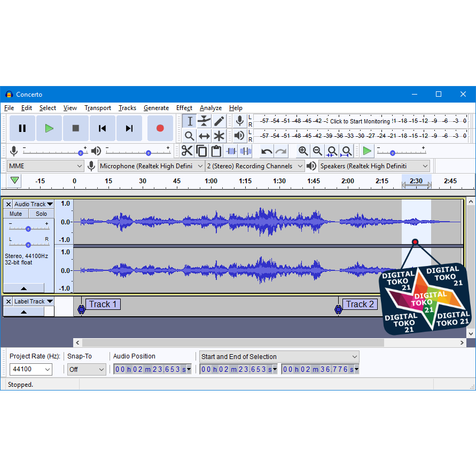Open the MME audio host dropdown
This screenshot has width=476, height=476.
point(45,166)
